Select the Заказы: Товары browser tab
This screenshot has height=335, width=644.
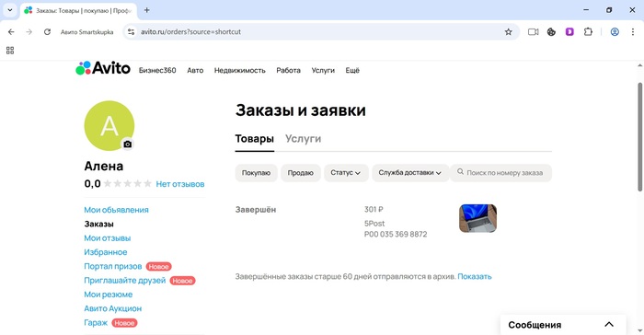pyautogui.click(x=79, y=10)
